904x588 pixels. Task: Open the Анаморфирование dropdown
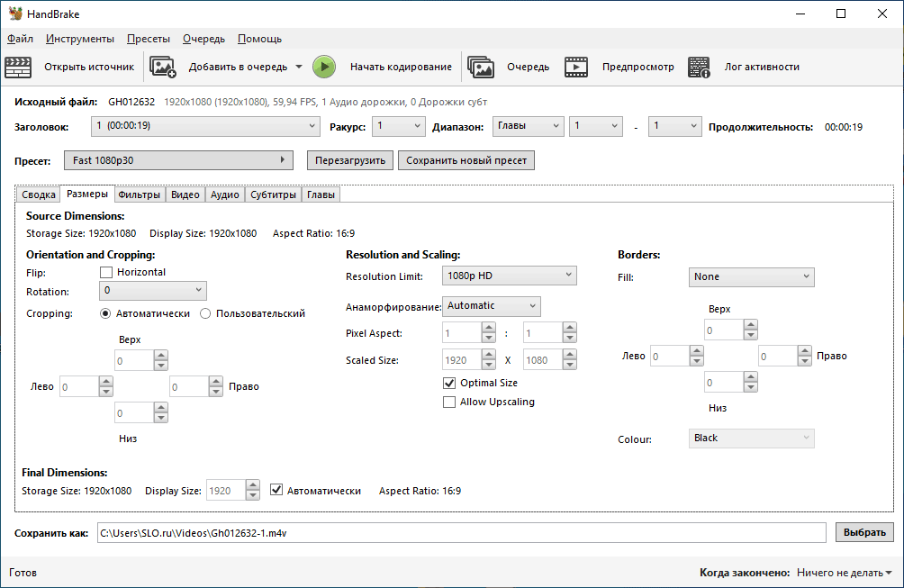coord(492,306)
